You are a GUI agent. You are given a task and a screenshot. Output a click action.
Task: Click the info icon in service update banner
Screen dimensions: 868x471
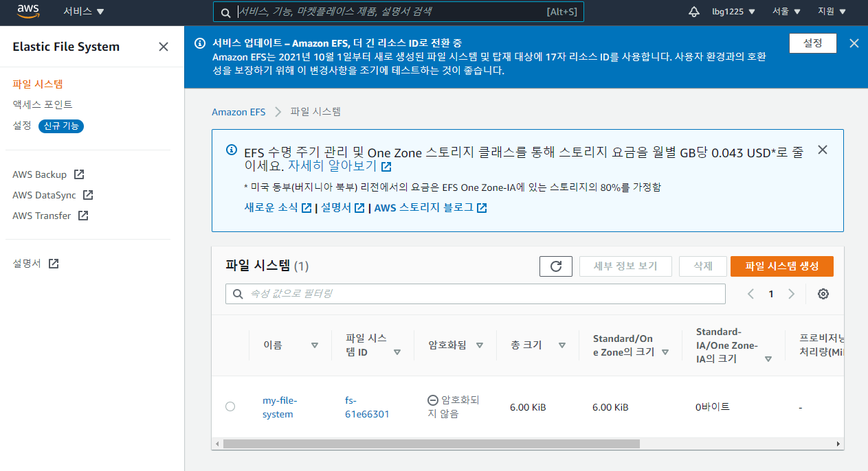coord(200,43)
